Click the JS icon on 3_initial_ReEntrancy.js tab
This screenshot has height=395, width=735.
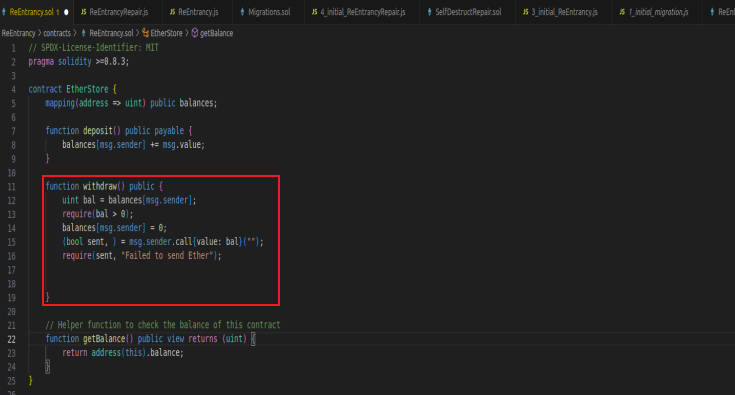pos(525,12)
